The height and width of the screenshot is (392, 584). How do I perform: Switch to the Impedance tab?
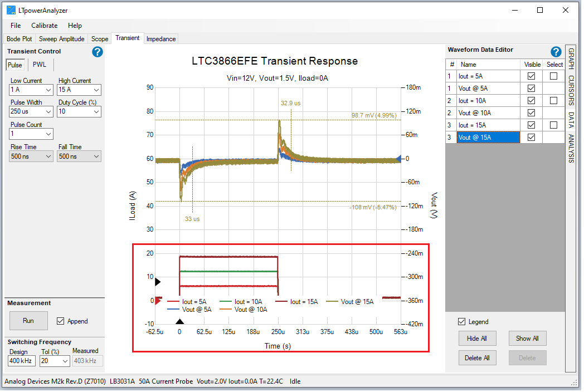(161, 38)
